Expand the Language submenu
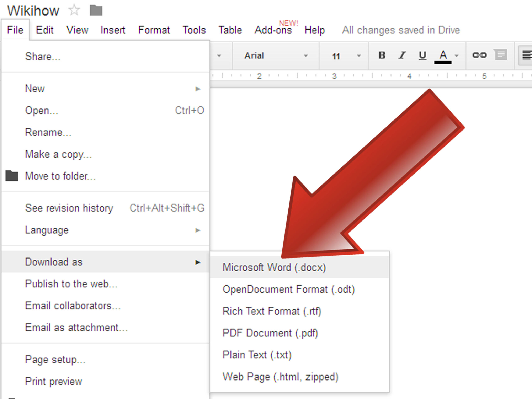Viewport: 532px width, 399px height. [x=105, y=230]
